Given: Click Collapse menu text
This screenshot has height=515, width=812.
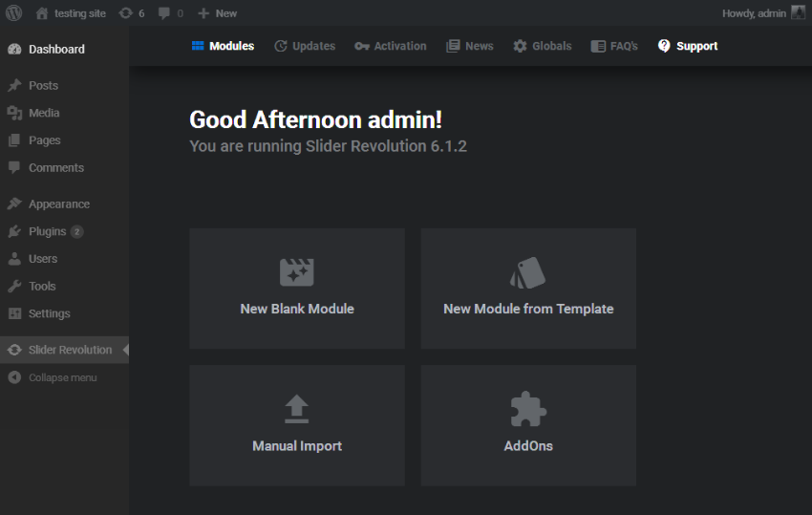Looking at the screenshot, I should [x=63, y=377].
